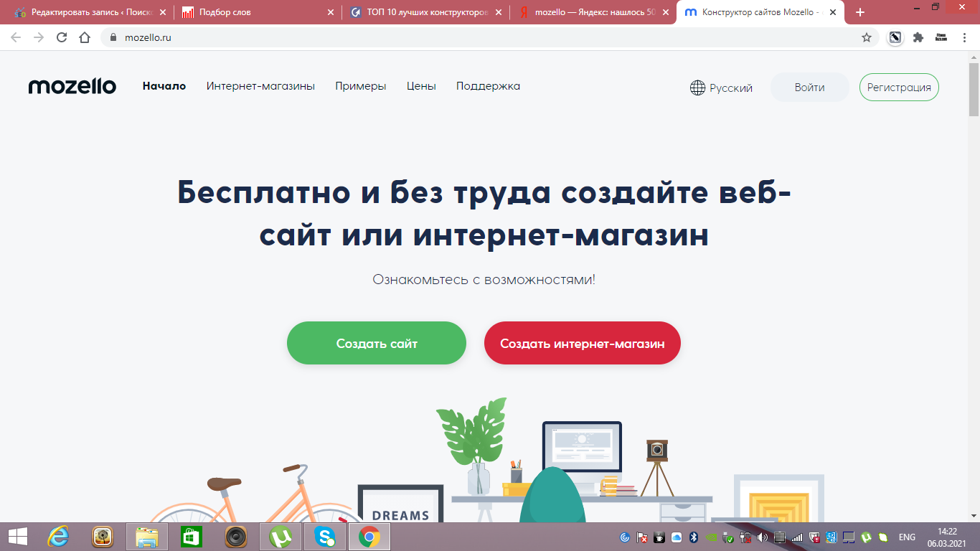Open the Начало menu item
Viewport: 980px width, 551px height.
pos(164,86)
